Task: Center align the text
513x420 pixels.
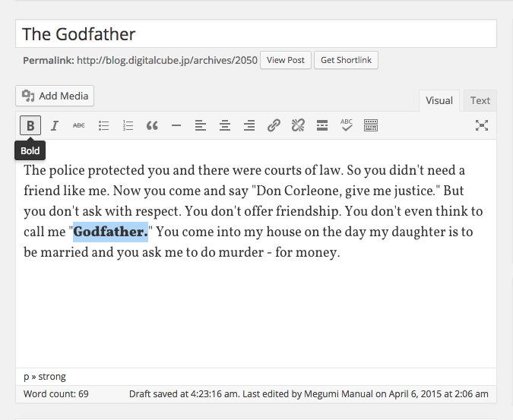Action: (225, 126)
